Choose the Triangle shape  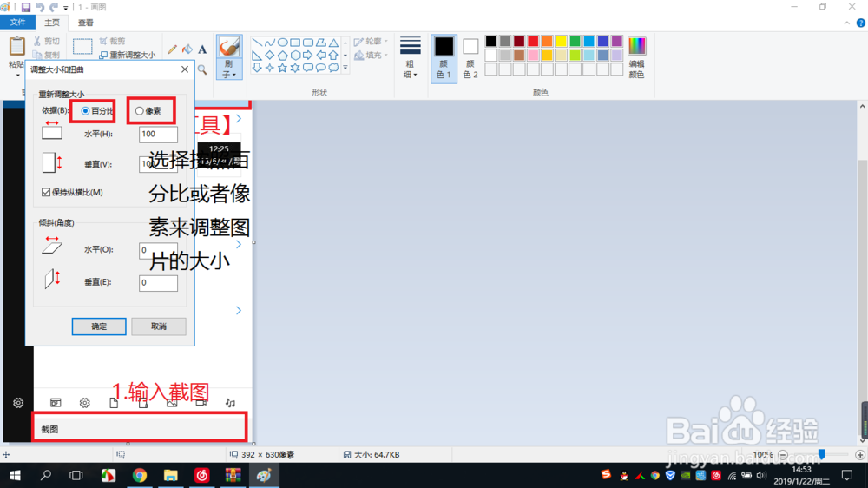333,43
